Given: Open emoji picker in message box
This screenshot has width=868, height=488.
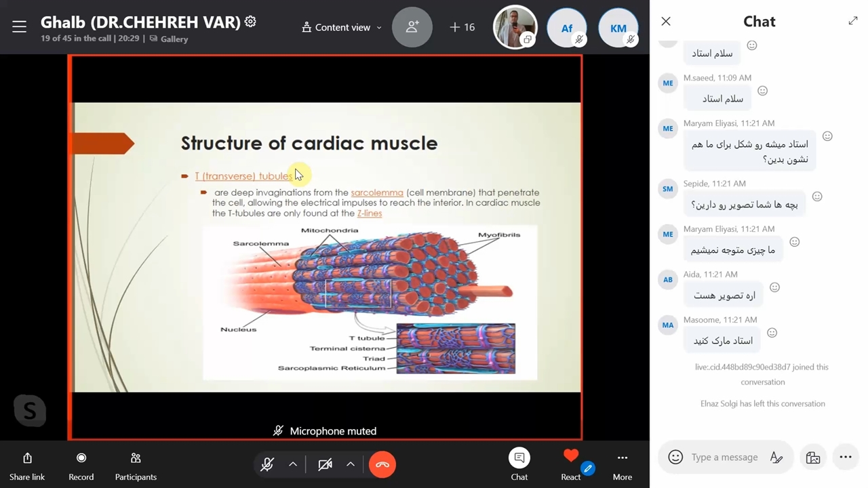Looking at the screenshot, I should [x=675, y=457].
